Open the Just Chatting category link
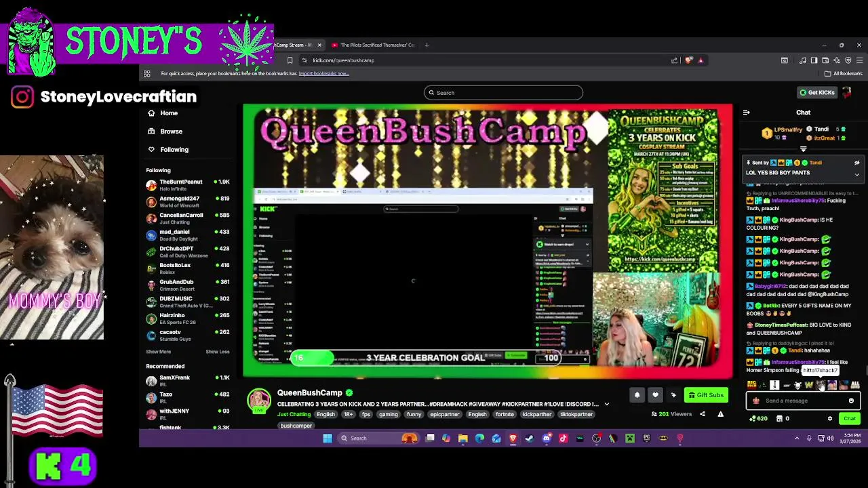 pyautogui.click(x=294, y=414)
